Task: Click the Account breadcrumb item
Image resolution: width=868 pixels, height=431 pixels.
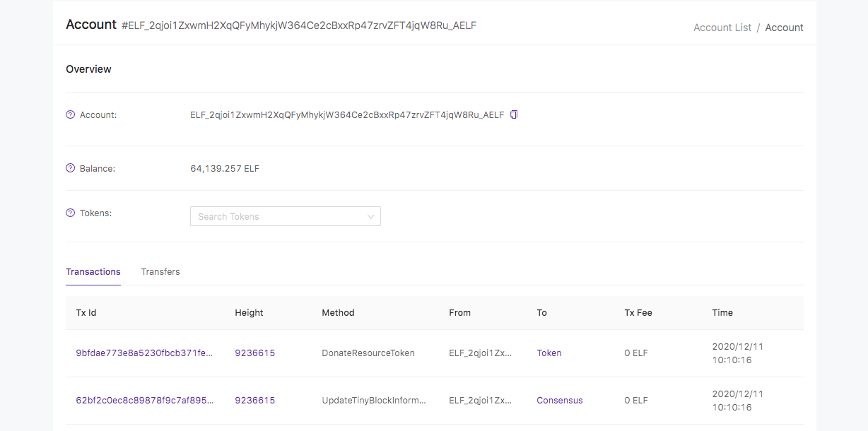Action: [784, 28]
